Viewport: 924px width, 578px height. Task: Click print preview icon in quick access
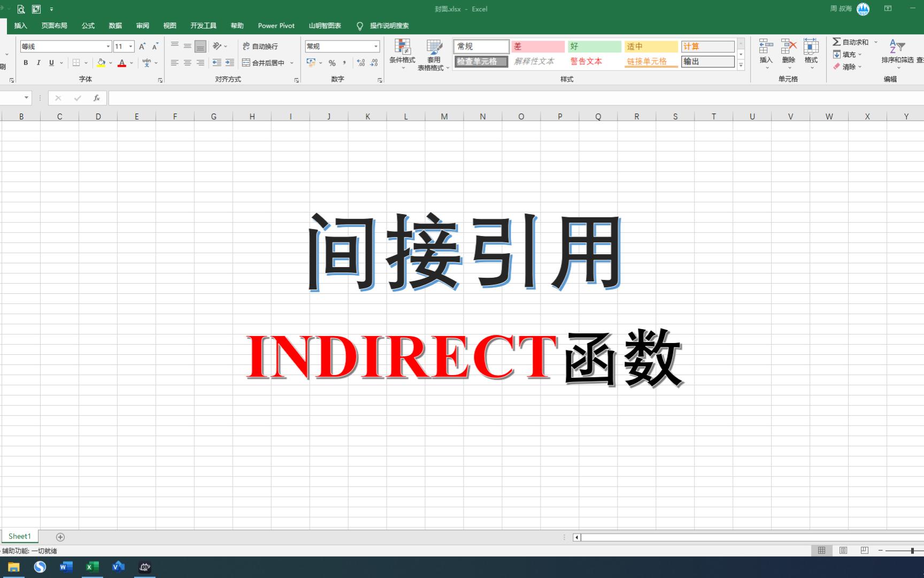pos(21,9)
